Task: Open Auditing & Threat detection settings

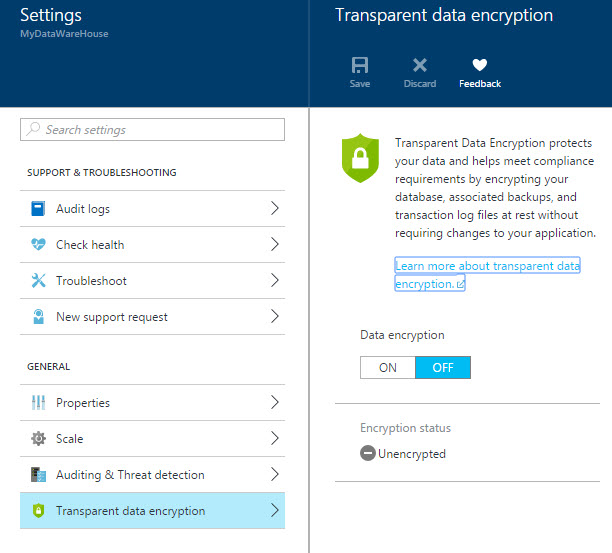Action: (x=130, y=475)
